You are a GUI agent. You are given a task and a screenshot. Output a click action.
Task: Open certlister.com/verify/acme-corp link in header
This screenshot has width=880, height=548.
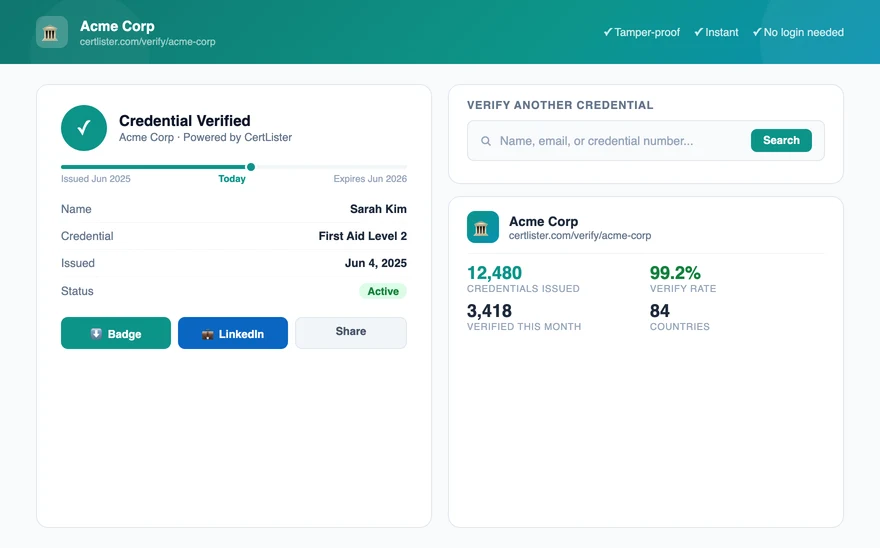[x=148, y=42]
